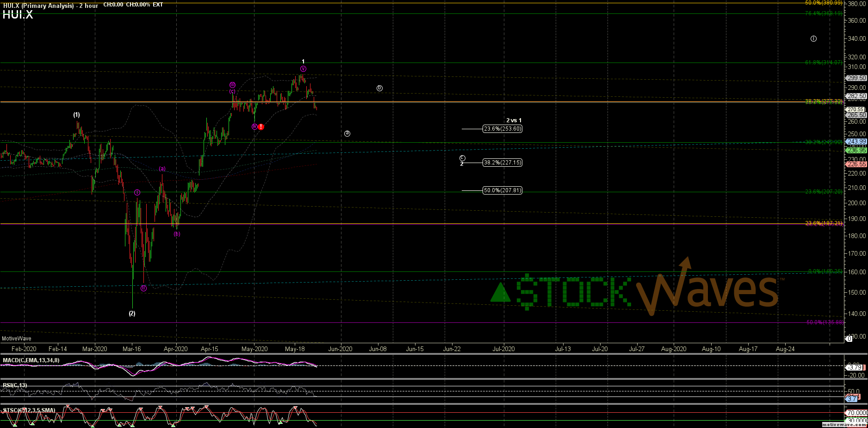Viewport: 868px width, 428px height.
Task: Click the 236.95 green price tag
Action: tap(856, 151)
